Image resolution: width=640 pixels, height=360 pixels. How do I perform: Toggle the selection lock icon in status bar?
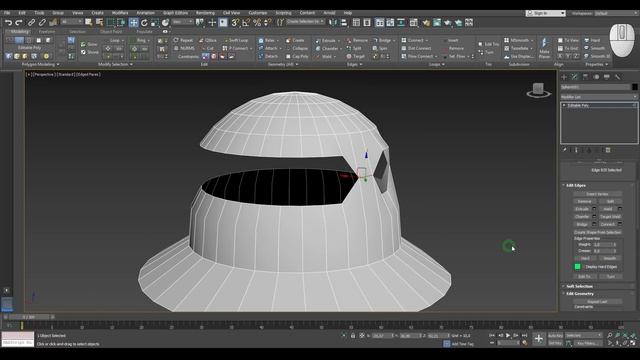tap(353, 336)
